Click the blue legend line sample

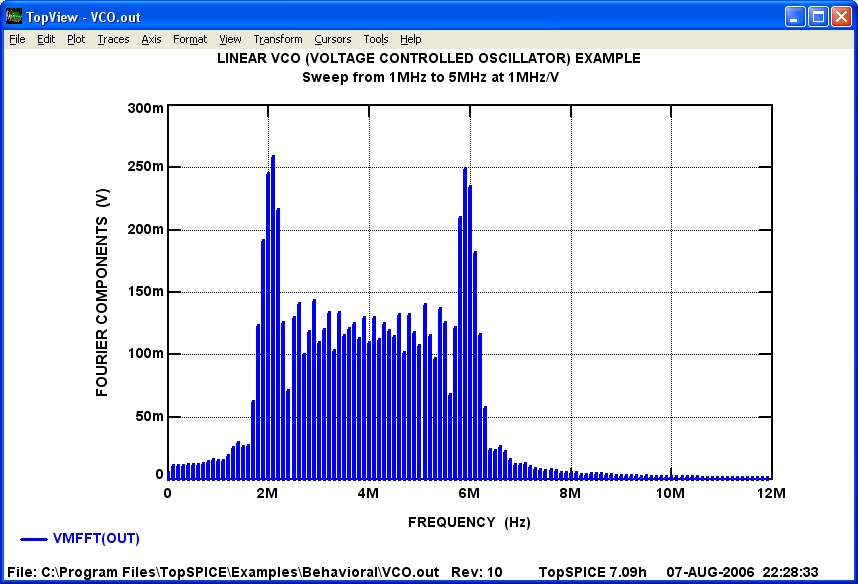click(33, 539)
